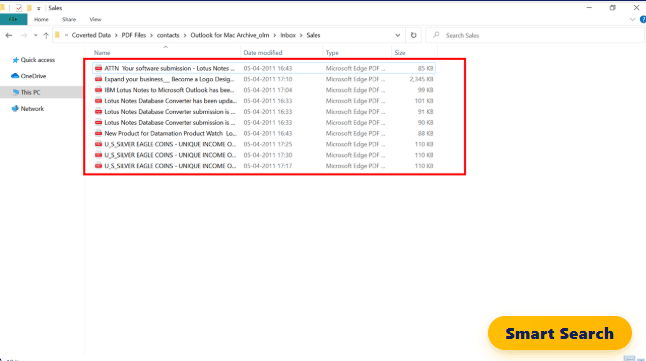Click the Smart Search yellow button
This screenshot has width=646, height=361.
559,333
